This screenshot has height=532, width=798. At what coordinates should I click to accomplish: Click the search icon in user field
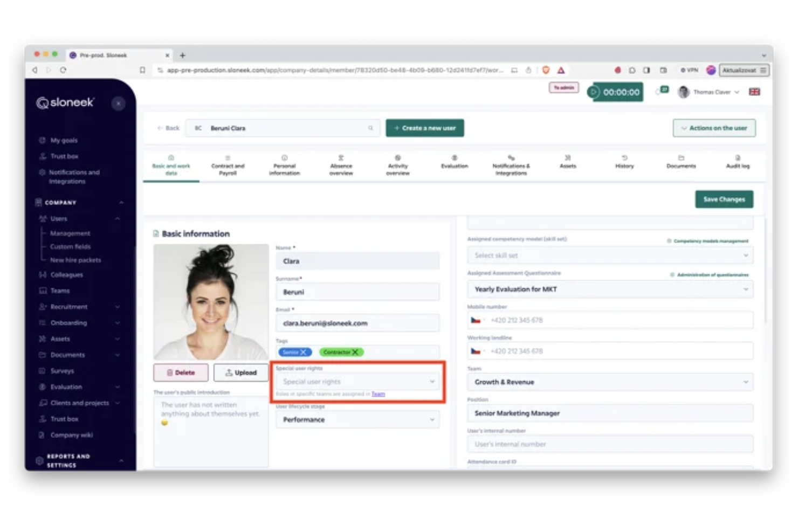coord(370,128)
